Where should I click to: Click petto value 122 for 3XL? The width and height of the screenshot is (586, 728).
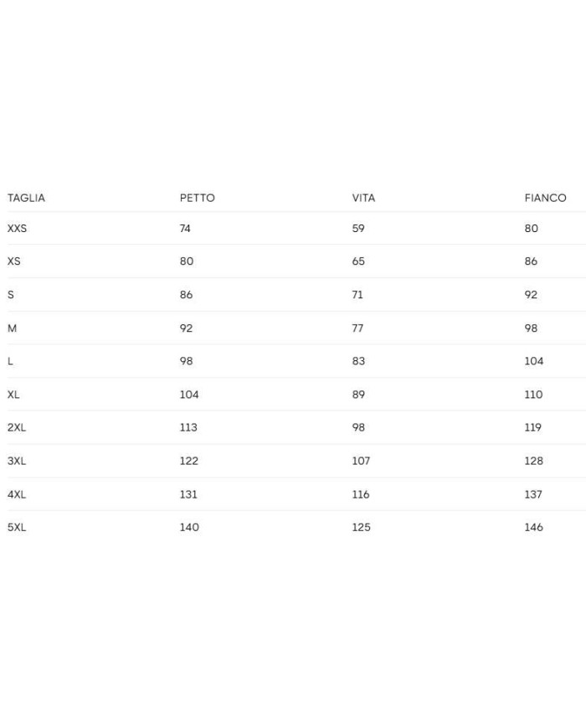tap(188, 461)
